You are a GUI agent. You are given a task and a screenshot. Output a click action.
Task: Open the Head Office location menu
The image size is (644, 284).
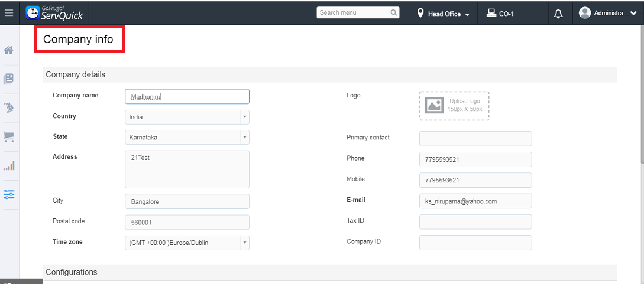pos(443,14)
